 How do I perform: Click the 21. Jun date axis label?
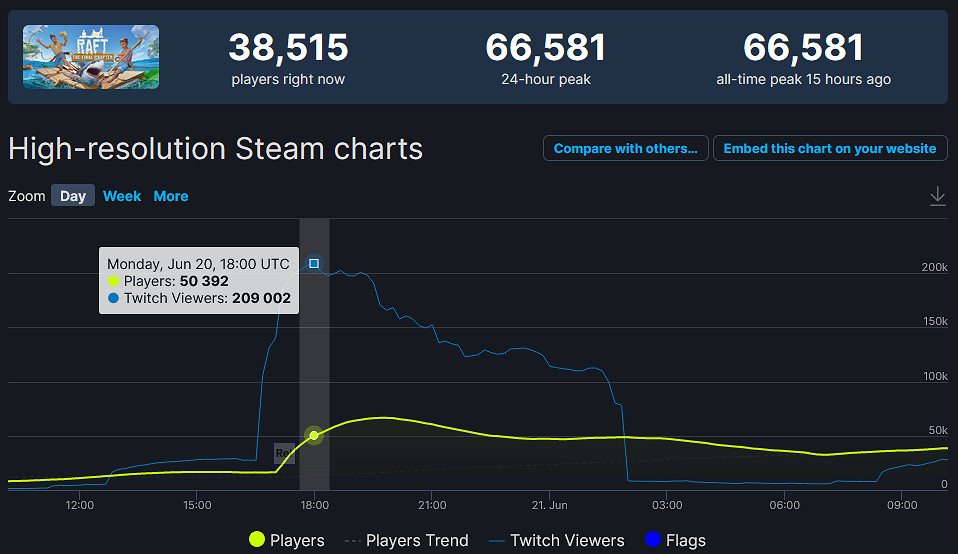[549, 505]
